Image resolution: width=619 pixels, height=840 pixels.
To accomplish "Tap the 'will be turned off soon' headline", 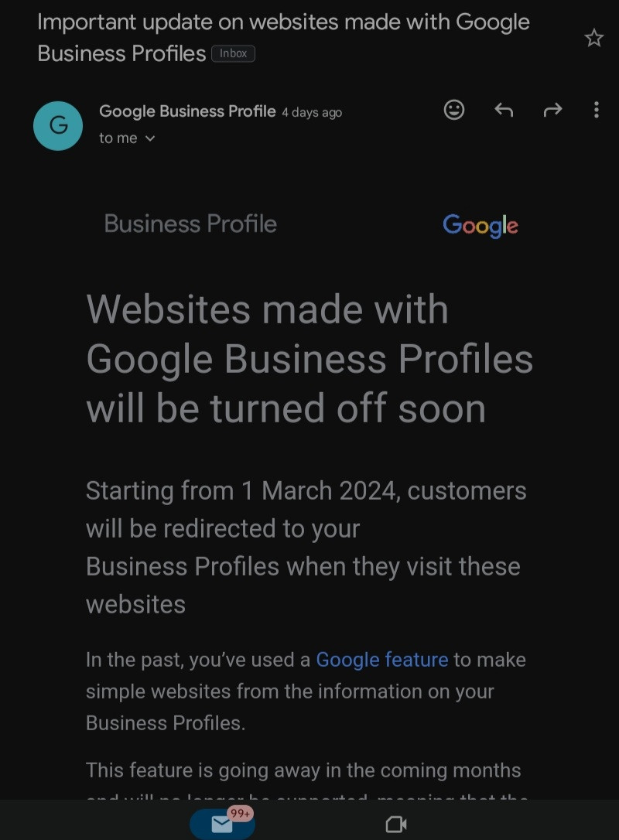I will (x=286, y=408).
